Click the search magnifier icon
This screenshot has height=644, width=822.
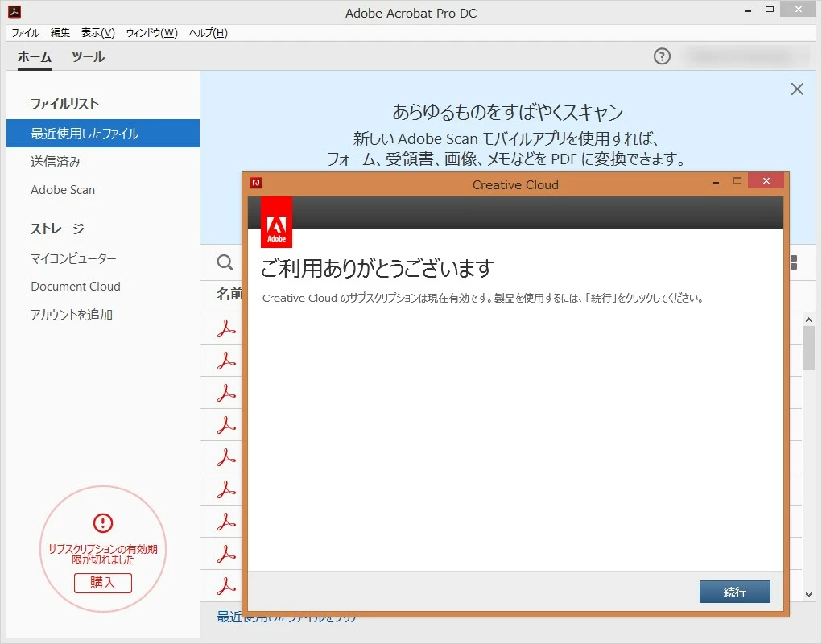point(225,262)
